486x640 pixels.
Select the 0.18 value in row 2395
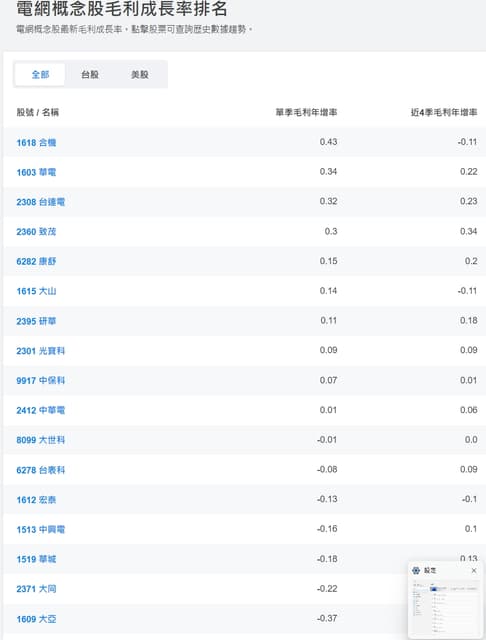point(469,321)
